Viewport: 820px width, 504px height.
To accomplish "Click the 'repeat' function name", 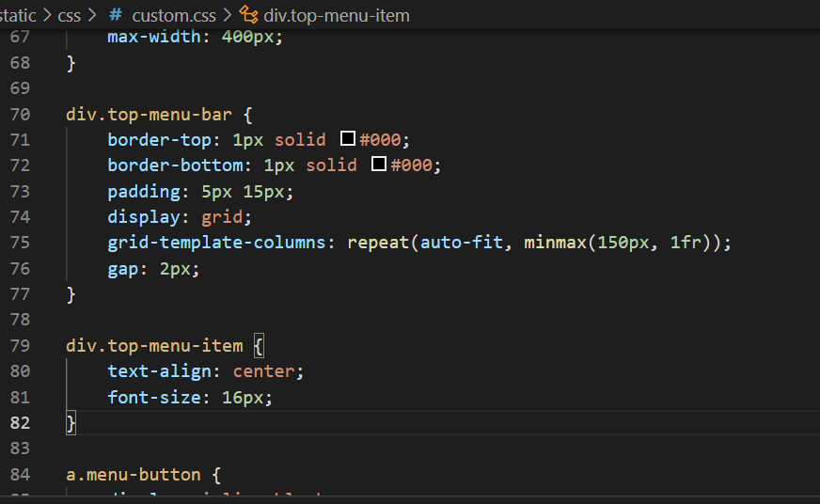I will [x=378, y=243].
